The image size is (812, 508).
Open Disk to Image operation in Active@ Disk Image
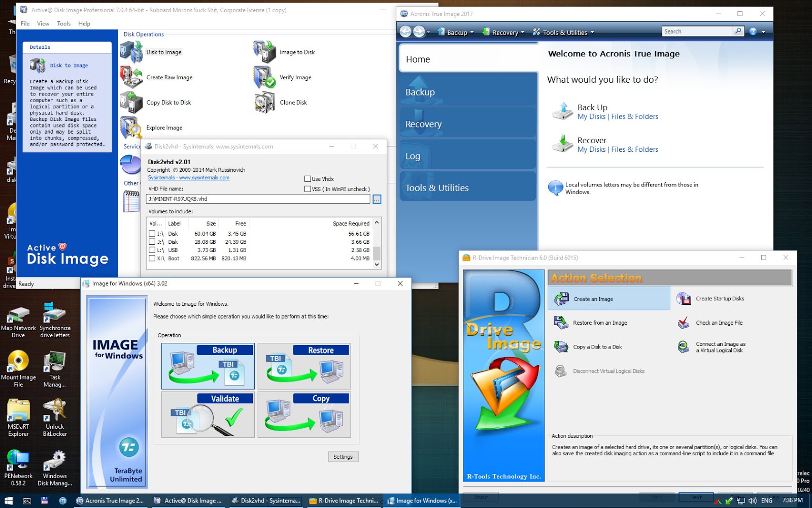tap(151, 52)
